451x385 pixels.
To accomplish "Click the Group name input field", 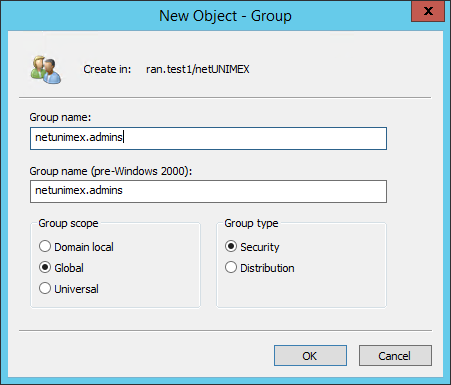I will [208, 138].
